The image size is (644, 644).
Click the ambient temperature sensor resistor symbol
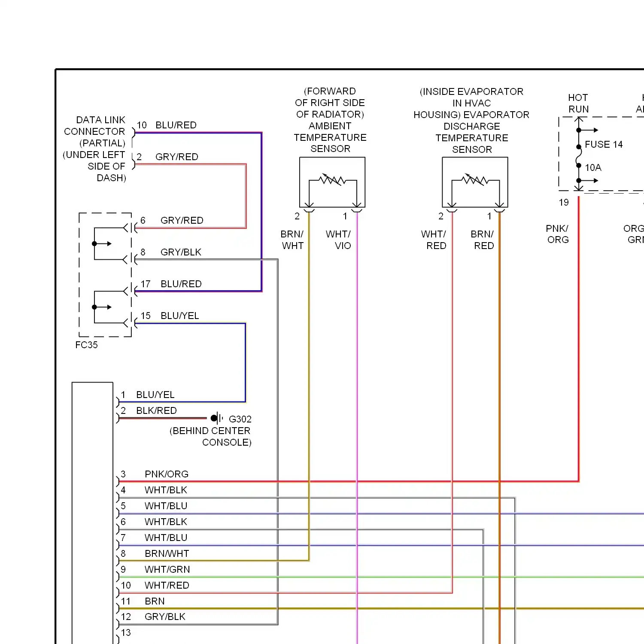[x=333, y=180]
